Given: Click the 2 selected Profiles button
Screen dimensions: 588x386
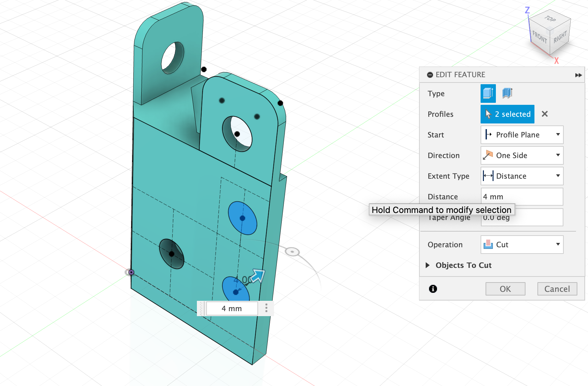Looking at the screenshot, I should coord(508,114).
